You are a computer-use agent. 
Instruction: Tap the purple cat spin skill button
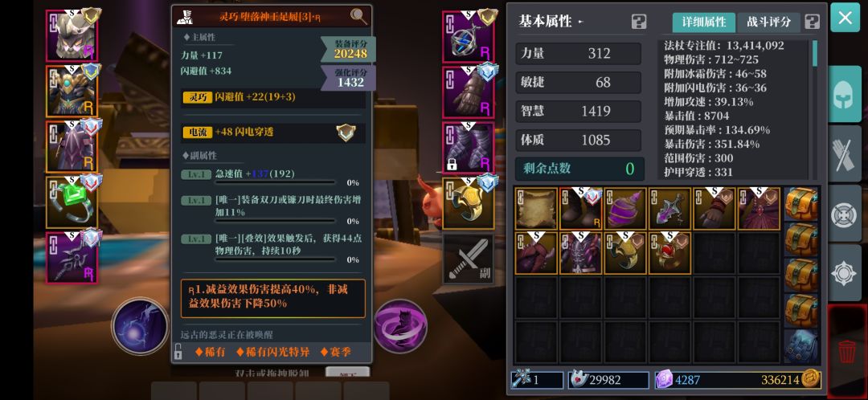tap(401, 326)
